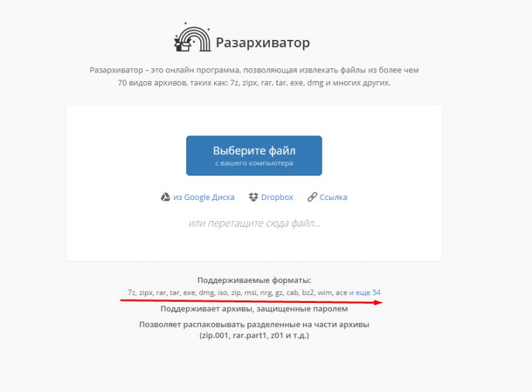Click the с вашего компьютера button subtitle
The height and width of the screenshot is (392, 532).
pyautogui.click(x=254, y=163)
